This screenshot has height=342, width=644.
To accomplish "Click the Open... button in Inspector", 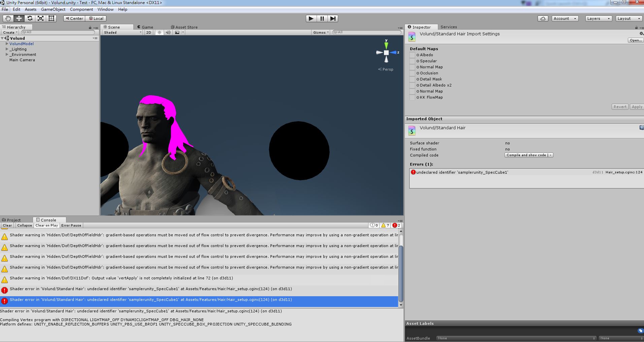I will (x=636, y=40).
